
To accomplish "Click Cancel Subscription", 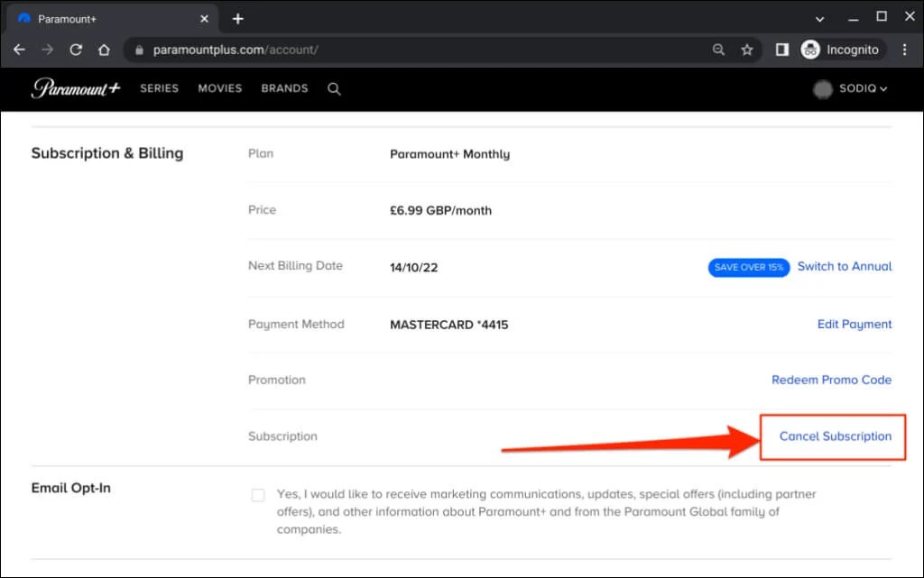I will (x=832, y=436).
